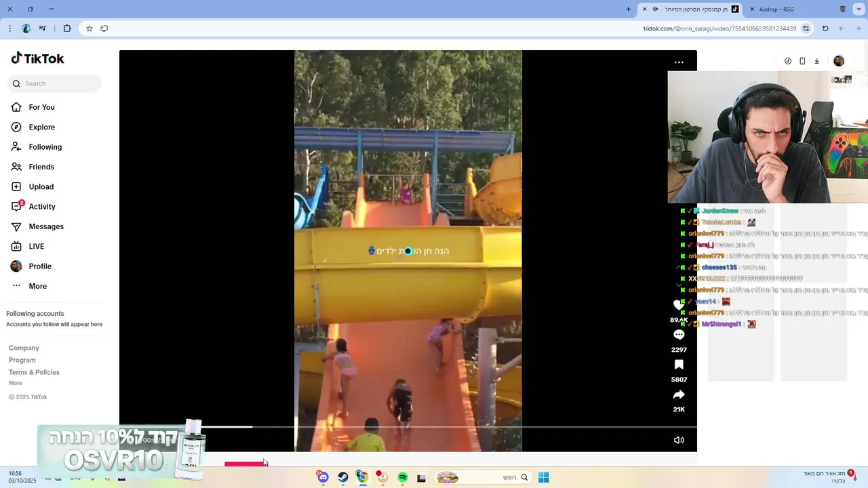The width and height of the screenshot is (868, 488).
Task: Open the Extensions puzzle icon
Action: click(x=66, y=28)
